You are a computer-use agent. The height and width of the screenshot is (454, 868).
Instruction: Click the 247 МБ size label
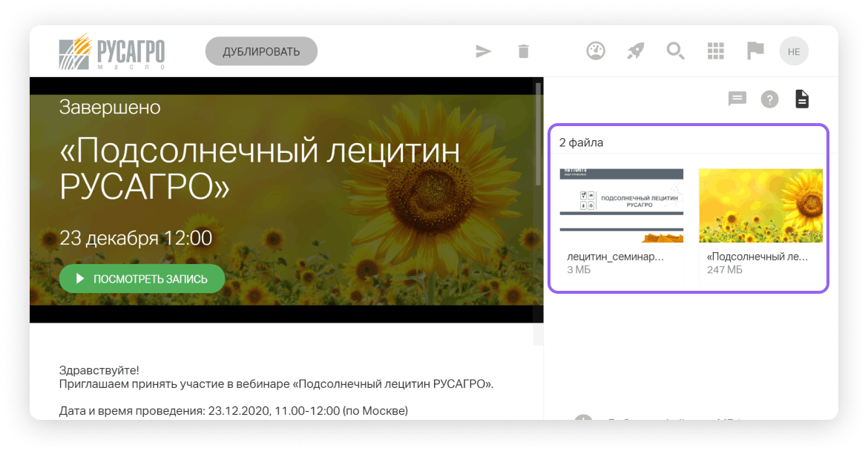(725, 270)
